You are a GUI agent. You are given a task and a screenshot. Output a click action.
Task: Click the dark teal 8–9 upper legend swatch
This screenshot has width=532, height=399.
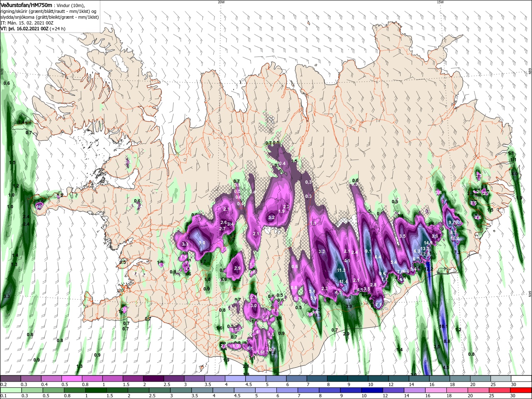coord(337,378)
